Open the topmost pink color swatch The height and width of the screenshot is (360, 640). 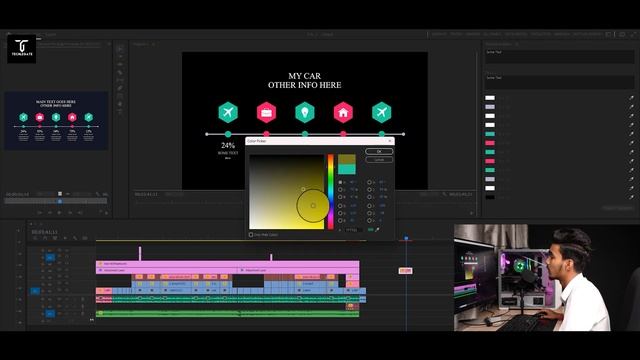click(490, 143)
